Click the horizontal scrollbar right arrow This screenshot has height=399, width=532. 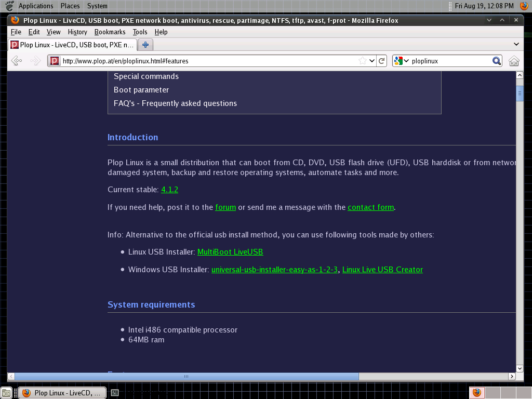[512, 376]
